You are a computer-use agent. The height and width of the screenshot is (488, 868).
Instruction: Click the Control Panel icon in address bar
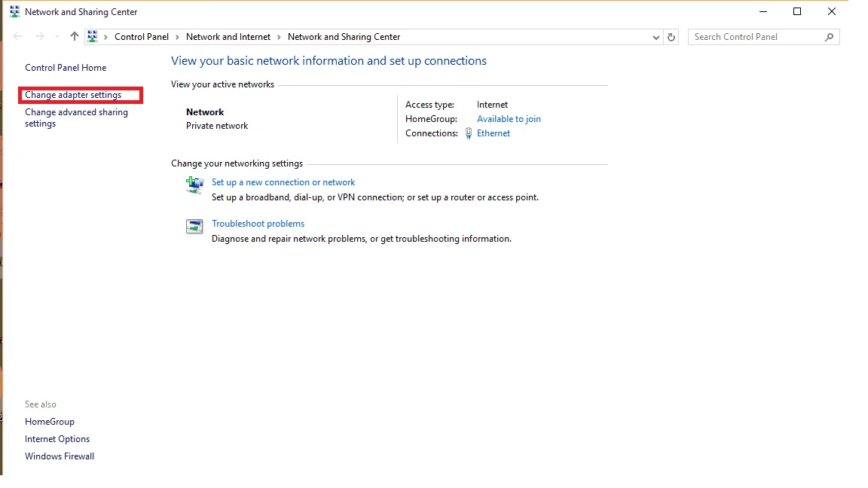coord(93,36)
